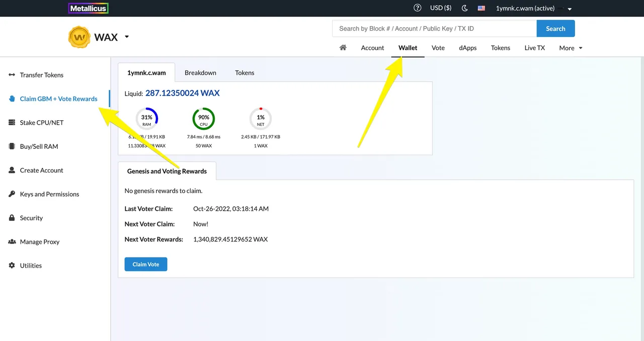Open the WAX chain selector arrow

pos(127,37)
